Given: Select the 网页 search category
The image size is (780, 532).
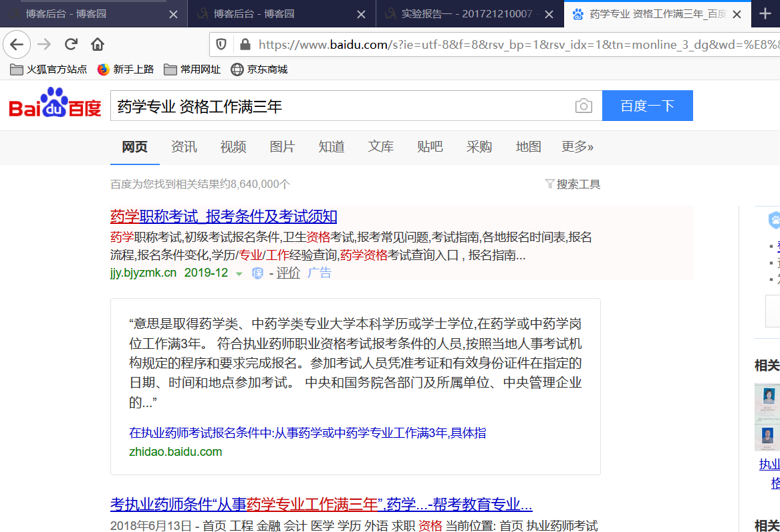Looking at the screenshot, I should point(135,146).
